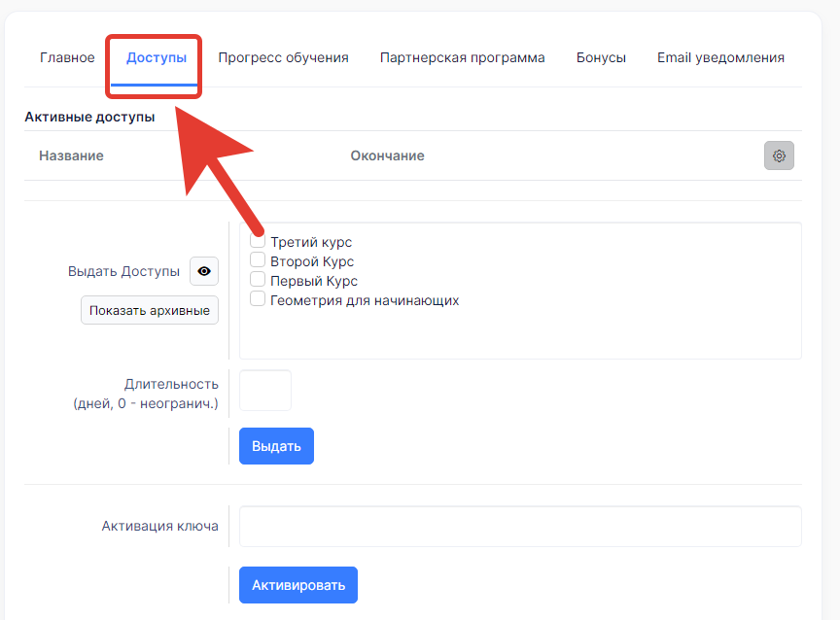This screenshot has width=840, height=620.
Task: Check the Второй Курс checkbox
Action: (258, 259)
